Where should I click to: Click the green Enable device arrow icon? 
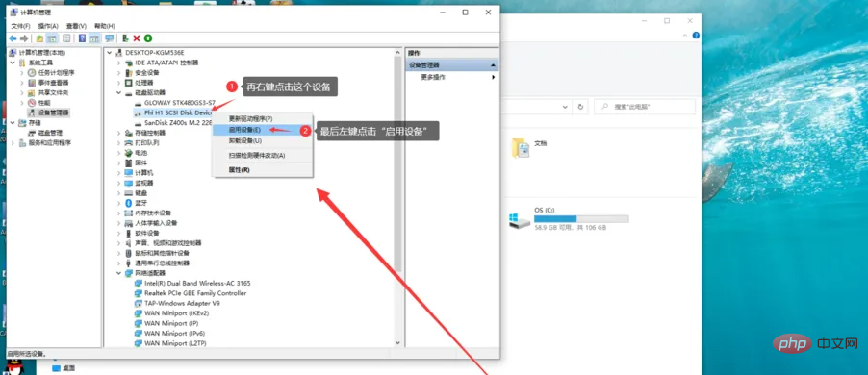point(148,38)
